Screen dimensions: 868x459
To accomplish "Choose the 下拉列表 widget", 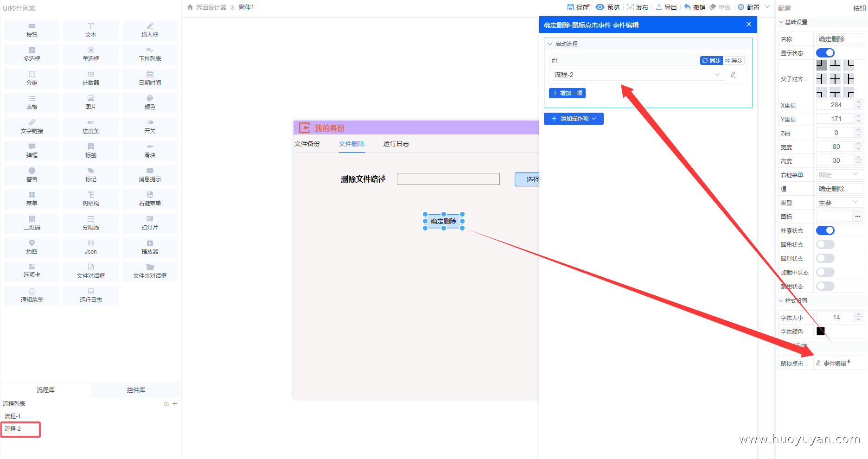I will coord(150,55).
